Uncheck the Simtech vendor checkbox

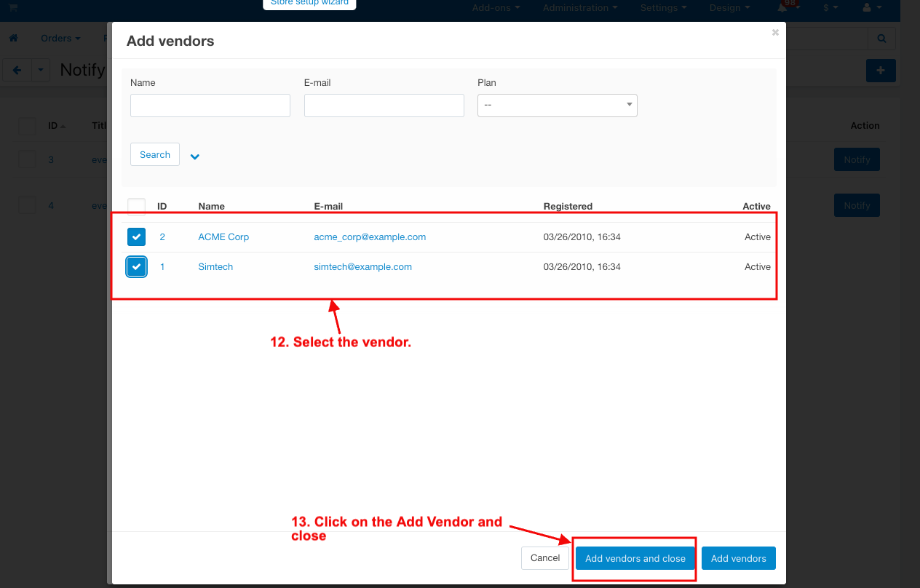click(137, 267)
